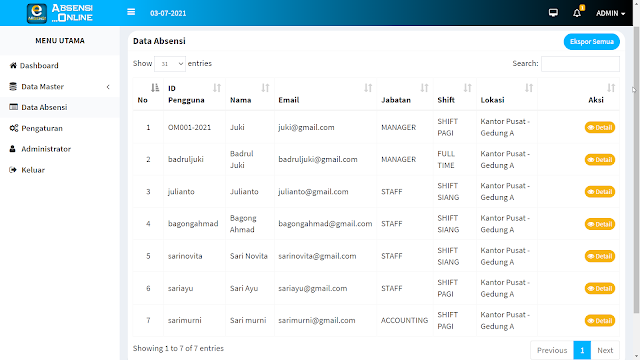Screen dimensions: 640x360
Task: Open the notifications bell icon
Action: pyautogui.click(x=577, y=13)
